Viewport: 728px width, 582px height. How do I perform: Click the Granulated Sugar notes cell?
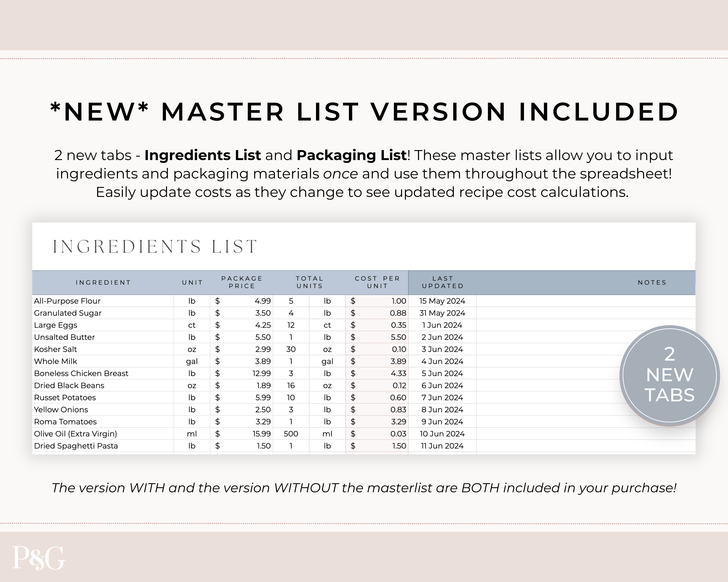(x=586, y=313)
